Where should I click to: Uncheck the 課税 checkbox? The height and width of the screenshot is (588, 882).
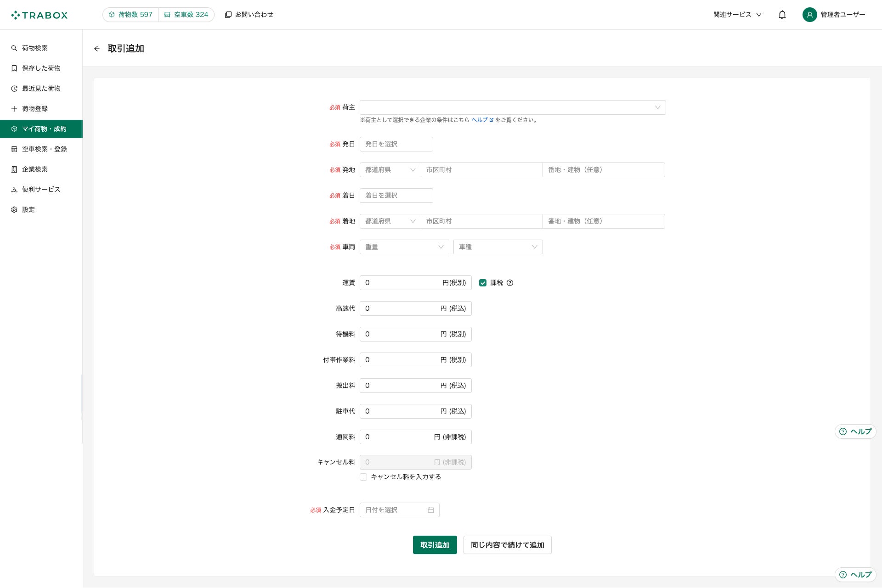point(483,283)
